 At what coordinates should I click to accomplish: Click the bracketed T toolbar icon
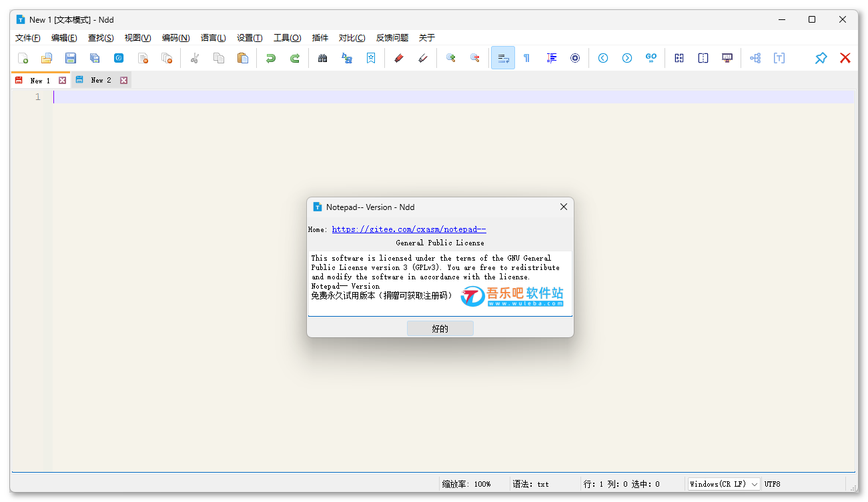click(x=779, y=58)
